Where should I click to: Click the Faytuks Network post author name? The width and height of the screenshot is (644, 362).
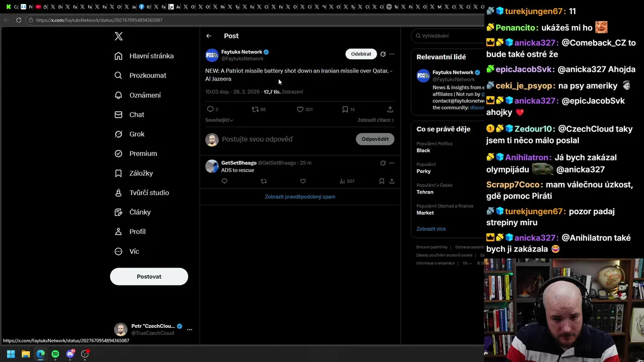tap(242, 52)
